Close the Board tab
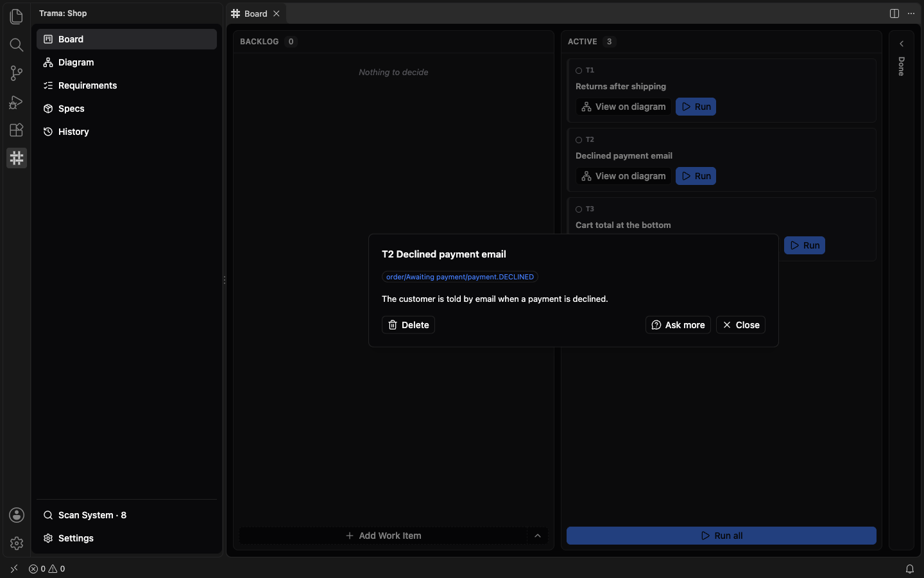924x578 pixels. pos(277,13)
